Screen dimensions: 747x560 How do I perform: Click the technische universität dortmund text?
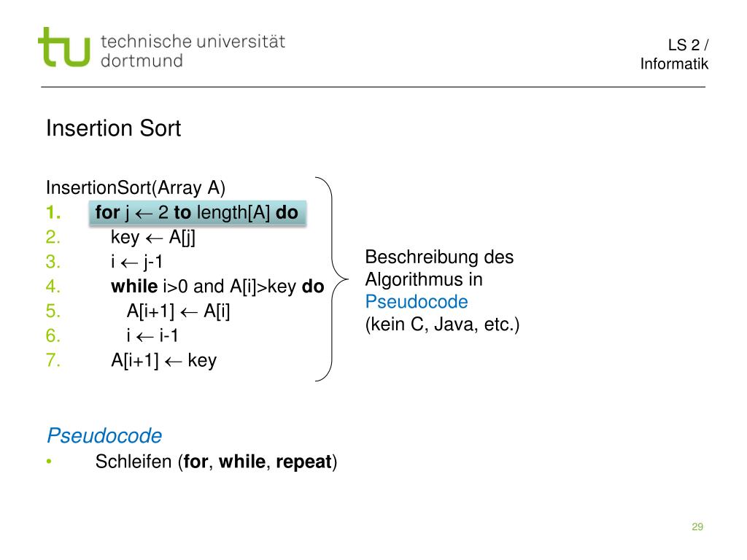click(193, 51)
